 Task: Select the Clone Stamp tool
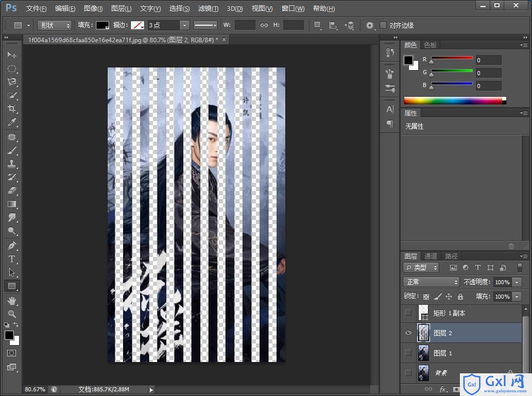pos(12,164)
